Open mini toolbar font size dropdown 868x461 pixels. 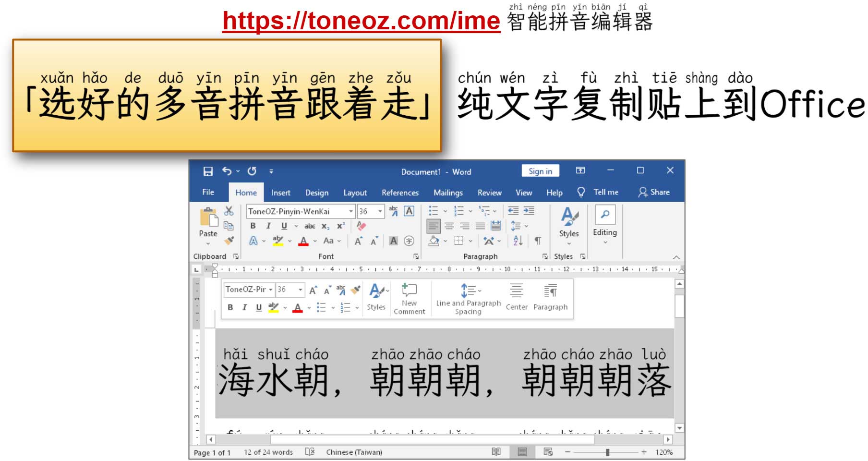[x=301, y=290]
